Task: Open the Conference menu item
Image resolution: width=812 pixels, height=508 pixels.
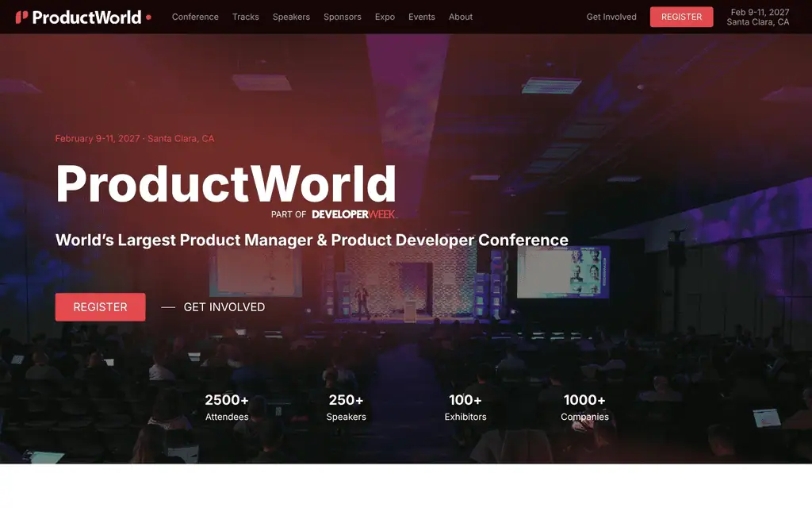Action: point(195,17)
